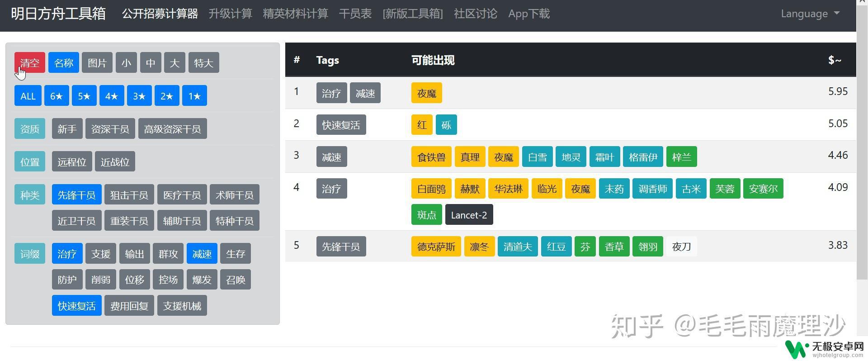This screenshot has width=868, height=361.
Task: Toggle the 3★ rarity filter
Action: click(x=139, y=95)
